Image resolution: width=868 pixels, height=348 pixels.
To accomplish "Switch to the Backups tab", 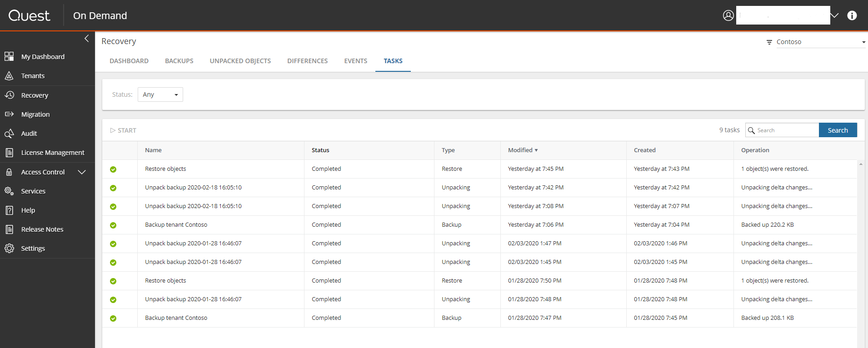I will point(179,61).
